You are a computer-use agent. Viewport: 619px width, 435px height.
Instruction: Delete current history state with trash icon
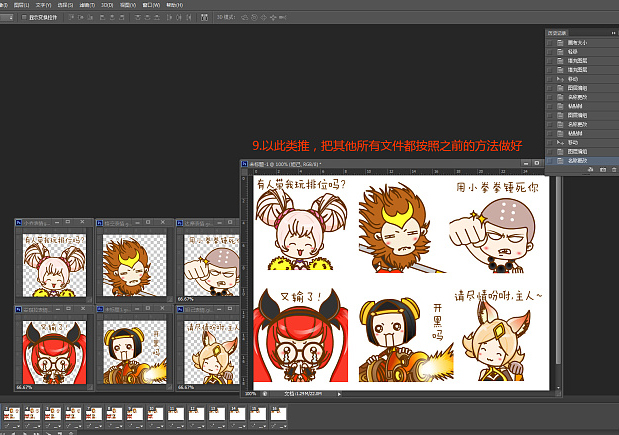(x=614, y=169)
